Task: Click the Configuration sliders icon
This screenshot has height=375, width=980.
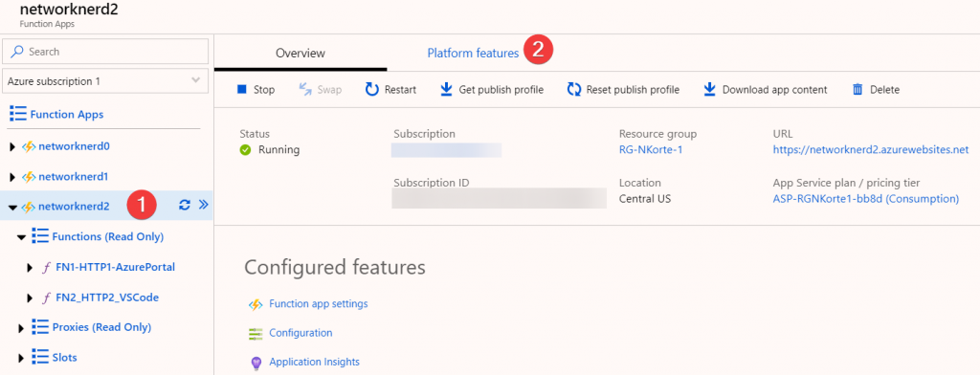Action: click(255, 334)
